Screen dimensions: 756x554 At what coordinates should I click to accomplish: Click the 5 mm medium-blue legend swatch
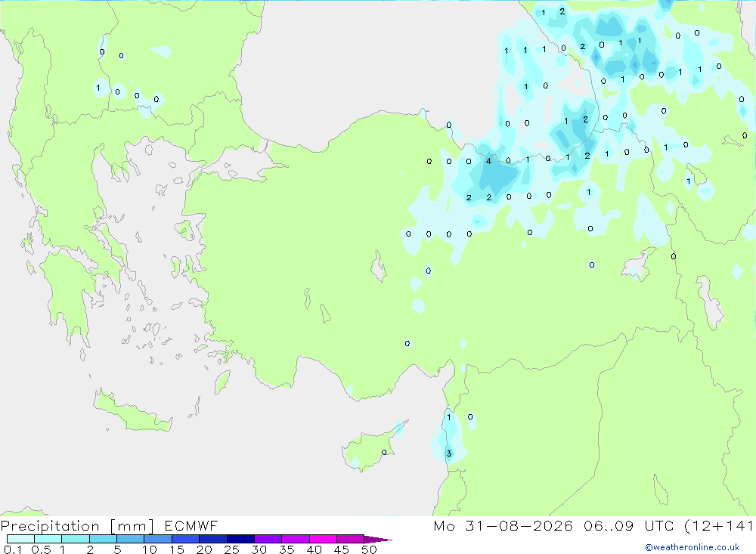[131, 539]
